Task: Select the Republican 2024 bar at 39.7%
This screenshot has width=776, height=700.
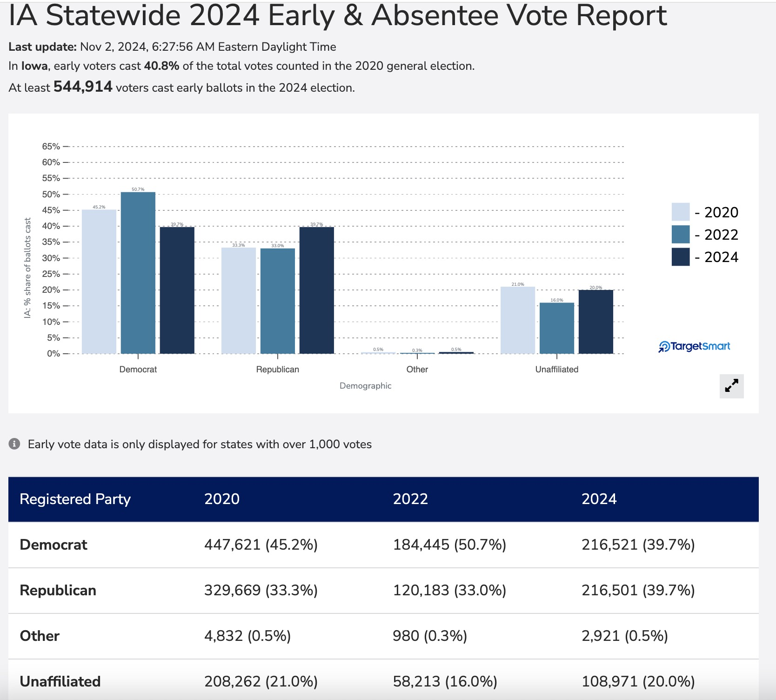Action: point(316,290)
